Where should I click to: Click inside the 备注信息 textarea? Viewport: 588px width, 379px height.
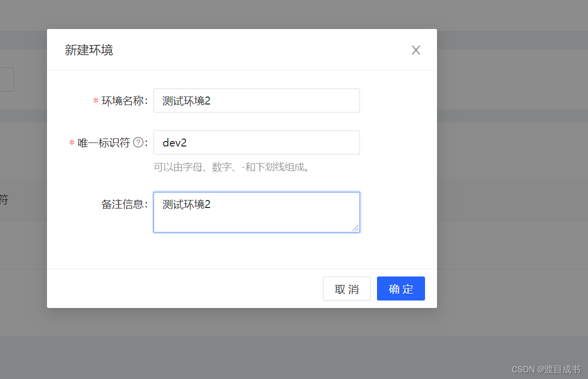[x=256, y=212]
